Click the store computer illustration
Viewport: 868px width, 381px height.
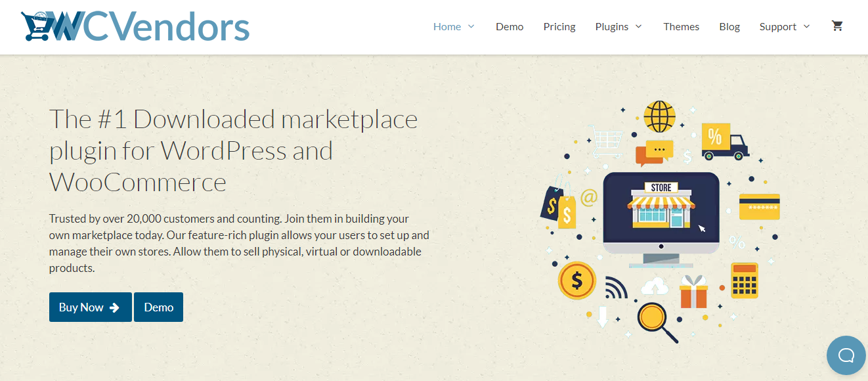click(661, 220)
